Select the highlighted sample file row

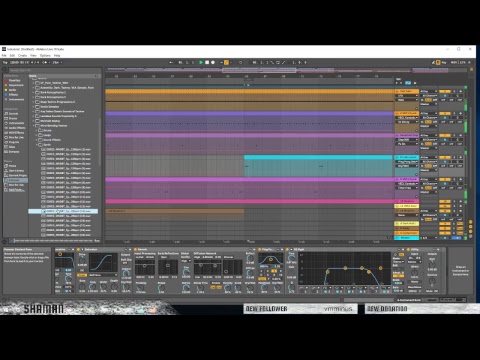63,211
